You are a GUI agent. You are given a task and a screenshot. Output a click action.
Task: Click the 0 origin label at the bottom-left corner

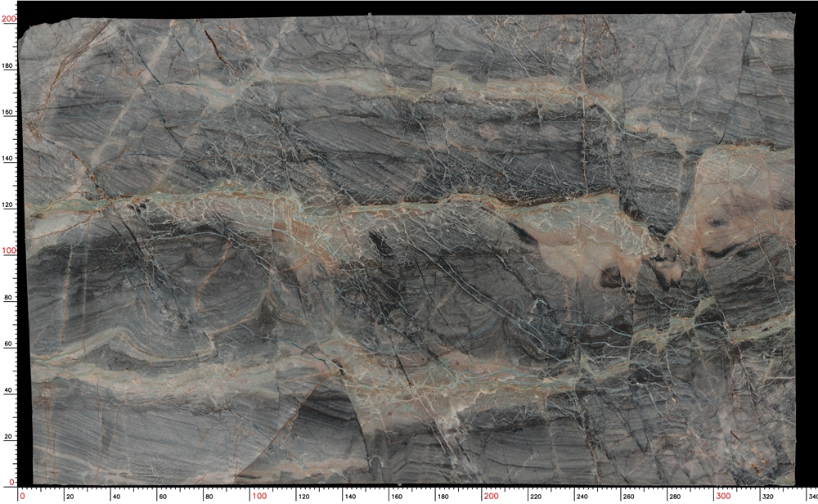pos(21,494)
